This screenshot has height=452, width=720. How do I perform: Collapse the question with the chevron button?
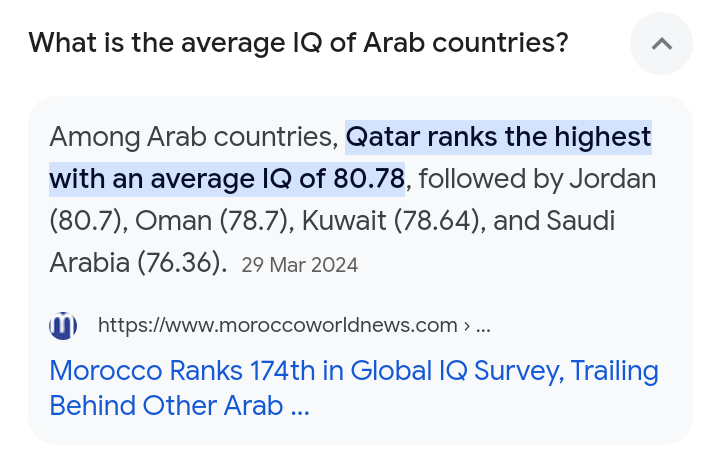[x=661, y=44]
